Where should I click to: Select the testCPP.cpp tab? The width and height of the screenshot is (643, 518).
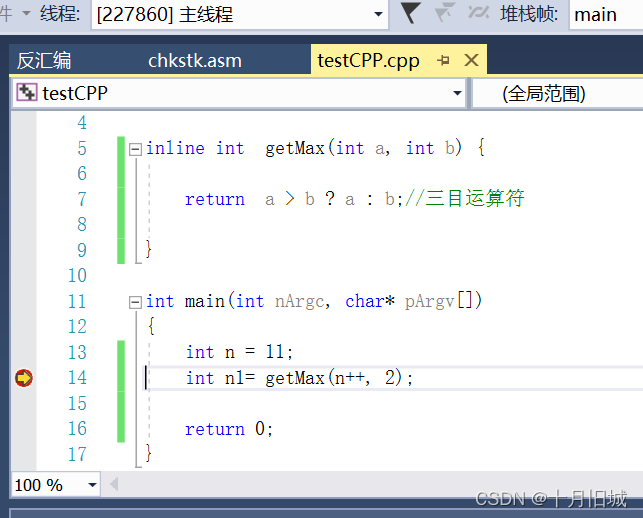(368, 61)
